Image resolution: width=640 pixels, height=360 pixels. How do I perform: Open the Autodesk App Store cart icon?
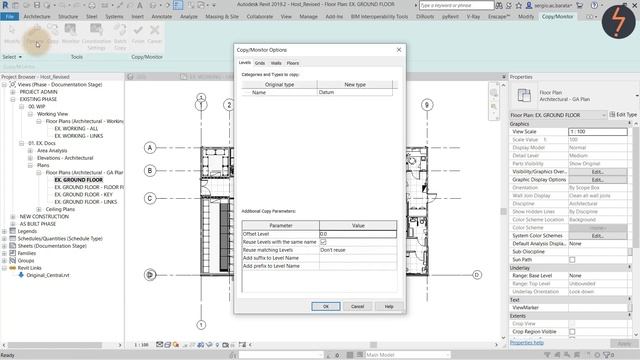tap(580, 6)
